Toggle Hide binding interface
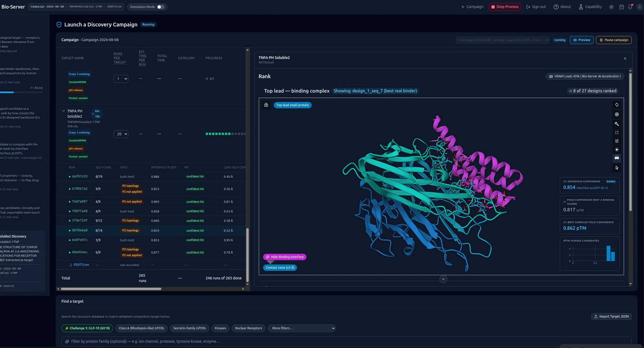 pos(285,257)
